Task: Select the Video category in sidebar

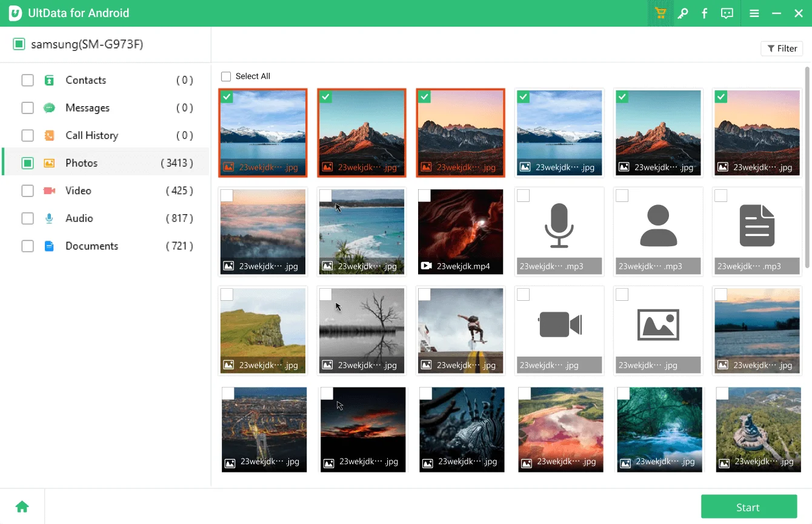Action: pyautogui.click(x=78, y=190)
